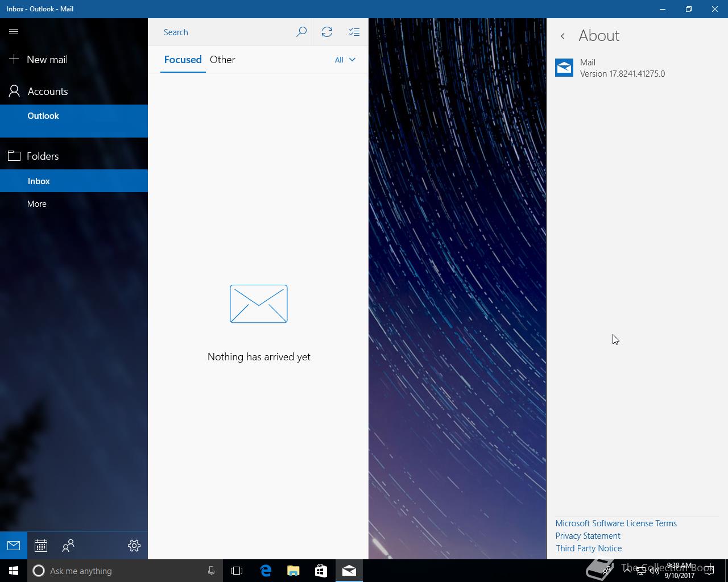Click the New mail plus icon

tap(14, 59)
